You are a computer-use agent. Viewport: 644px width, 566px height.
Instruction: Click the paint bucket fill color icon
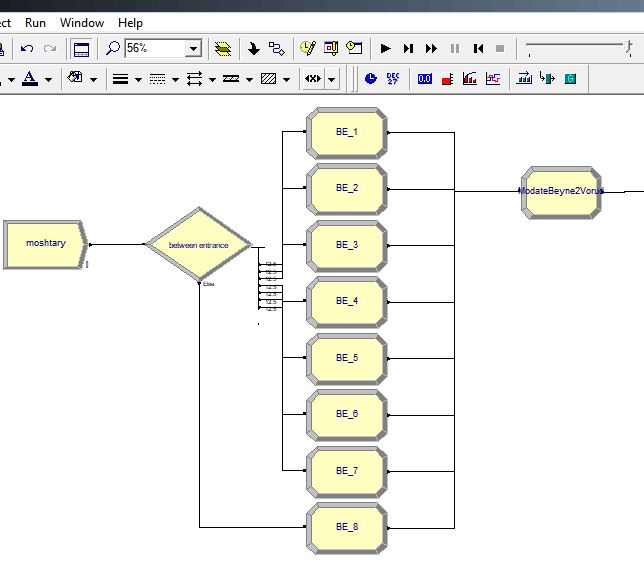pyautogui.click(x=75, y=78)
